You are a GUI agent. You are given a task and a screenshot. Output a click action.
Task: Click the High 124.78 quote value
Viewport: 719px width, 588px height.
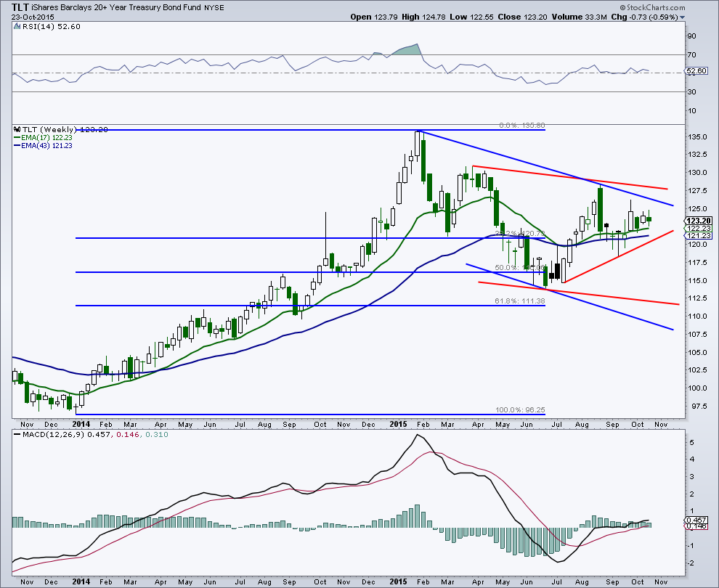(423, 17)
